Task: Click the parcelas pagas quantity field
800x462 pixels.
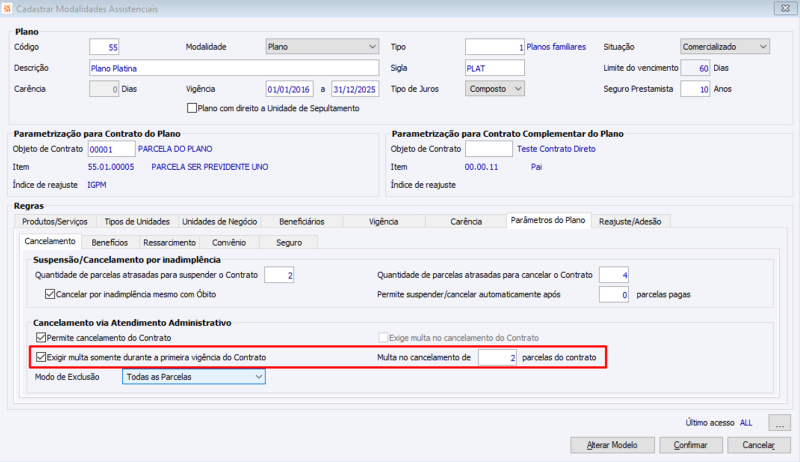Action: 614,294
